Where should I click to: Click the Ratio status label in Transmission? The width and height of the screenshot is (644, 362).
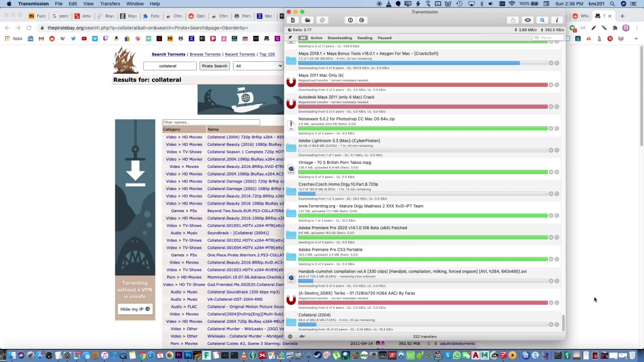pyautogui.click(x=301, y=30)
